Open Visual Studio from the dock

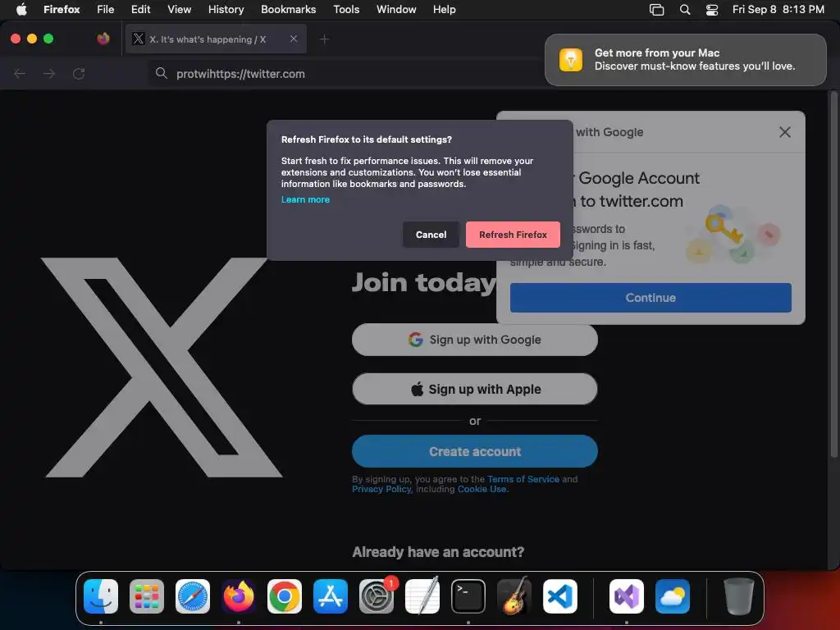626,596
